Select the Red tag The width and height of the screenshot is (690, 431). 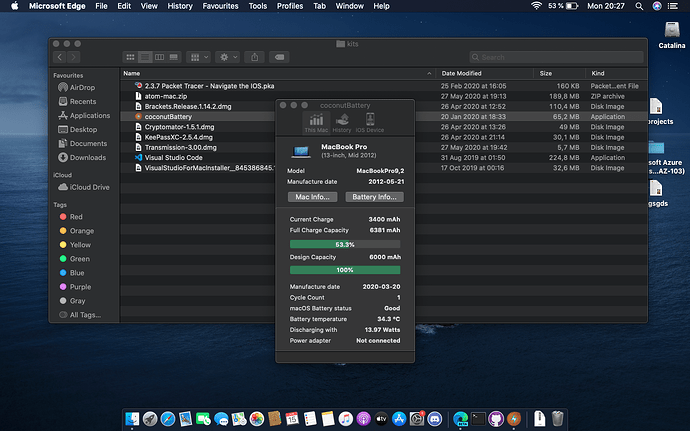[x=76, y=217]
